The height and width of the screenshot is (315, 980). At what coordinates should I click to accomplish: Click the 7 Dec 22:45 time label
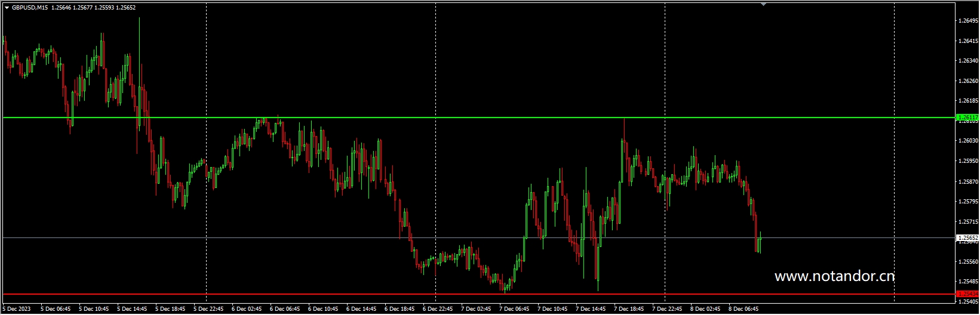[667, 309]
